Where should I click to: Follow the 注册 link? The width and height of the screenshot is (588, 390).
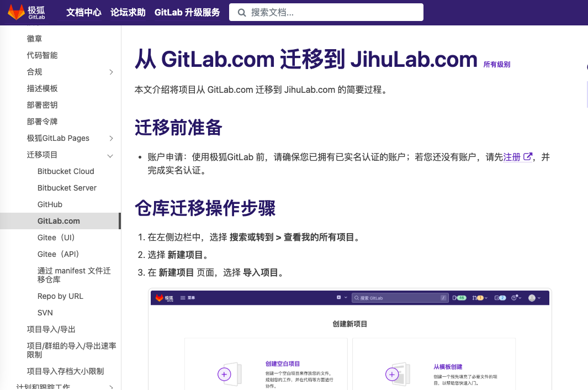tap(512, 157)
